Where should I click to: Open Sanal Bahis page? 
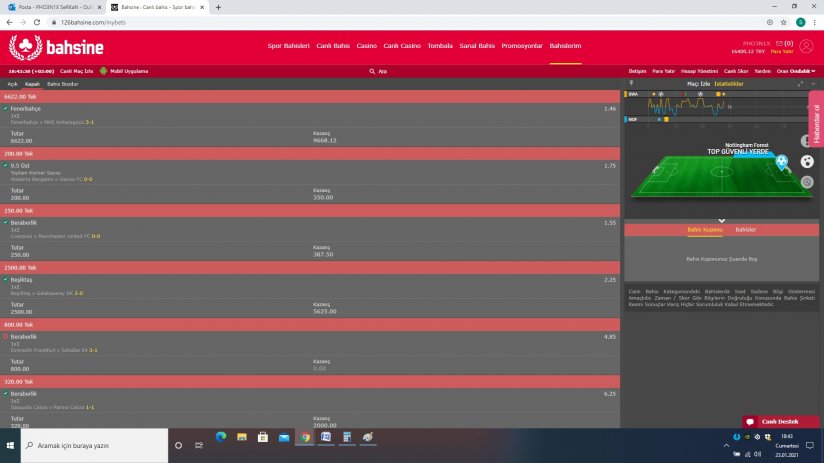[477, 46]
